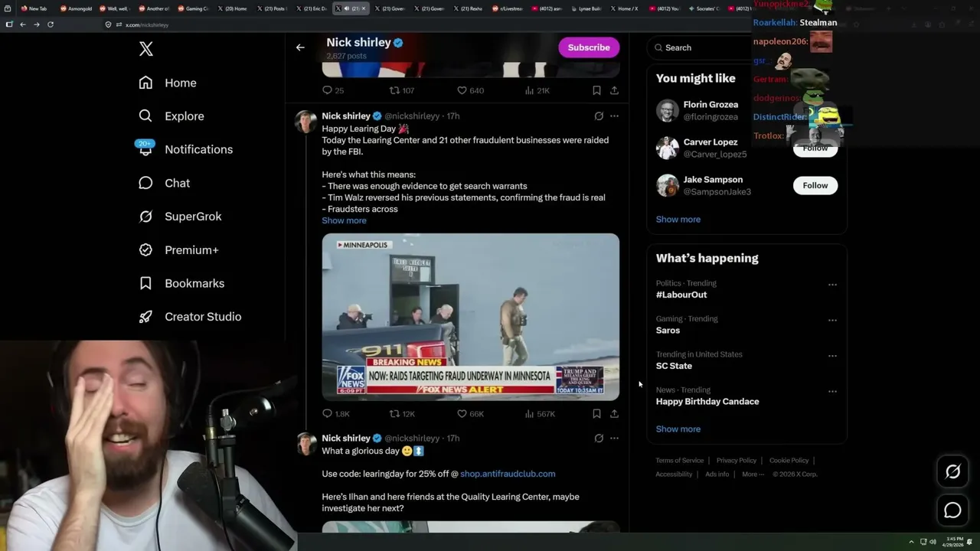View analytics of the 21K views post
Screen dimensions: 980x551
point(537,90)
